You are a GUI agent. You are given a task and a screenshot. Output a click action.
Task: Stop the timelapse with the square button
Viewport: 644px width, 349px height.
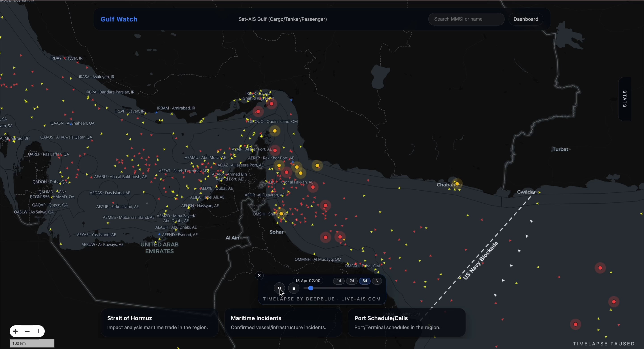294,288
